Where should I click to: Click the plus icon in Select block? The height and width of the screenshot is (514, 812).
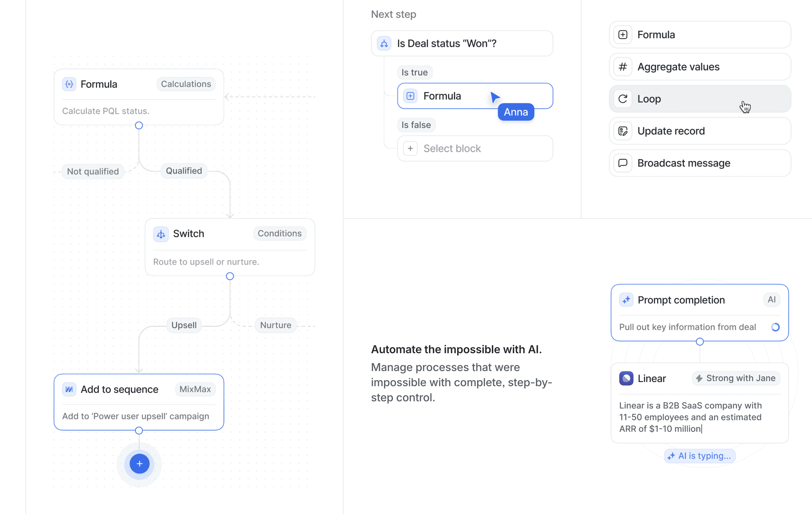[410, 148]
